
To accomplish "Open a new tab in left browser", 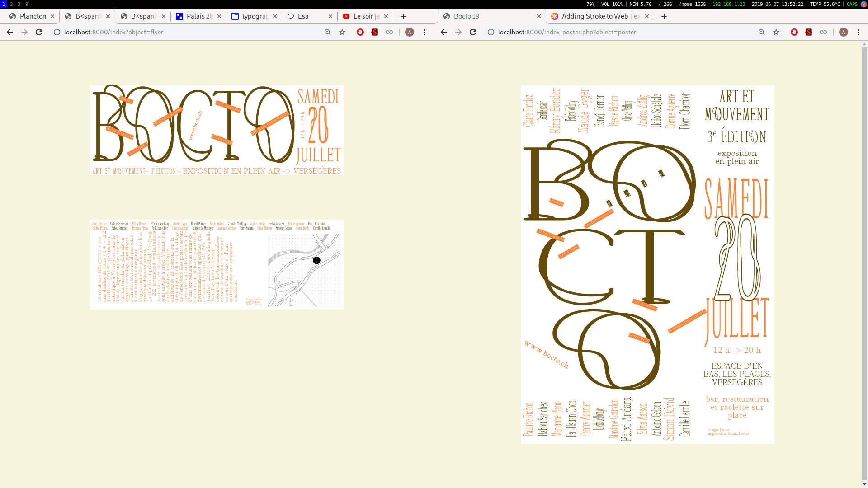I will tap(403, 16).
